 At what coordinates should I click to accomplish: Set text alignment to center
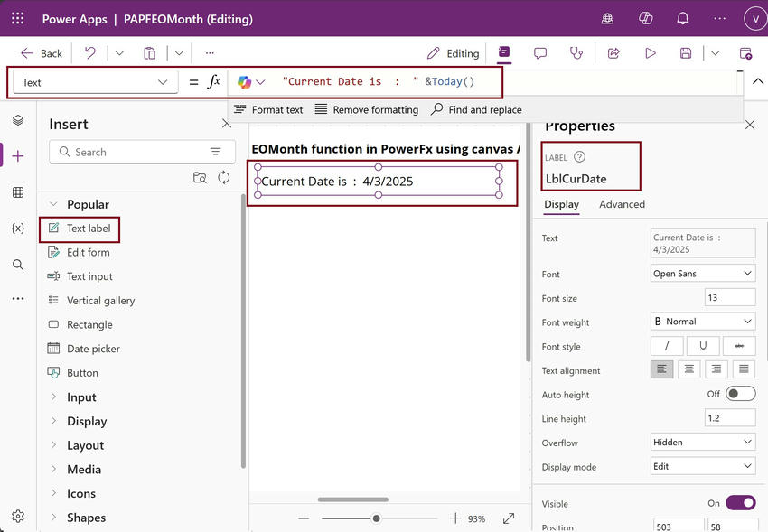coord(689,369)
